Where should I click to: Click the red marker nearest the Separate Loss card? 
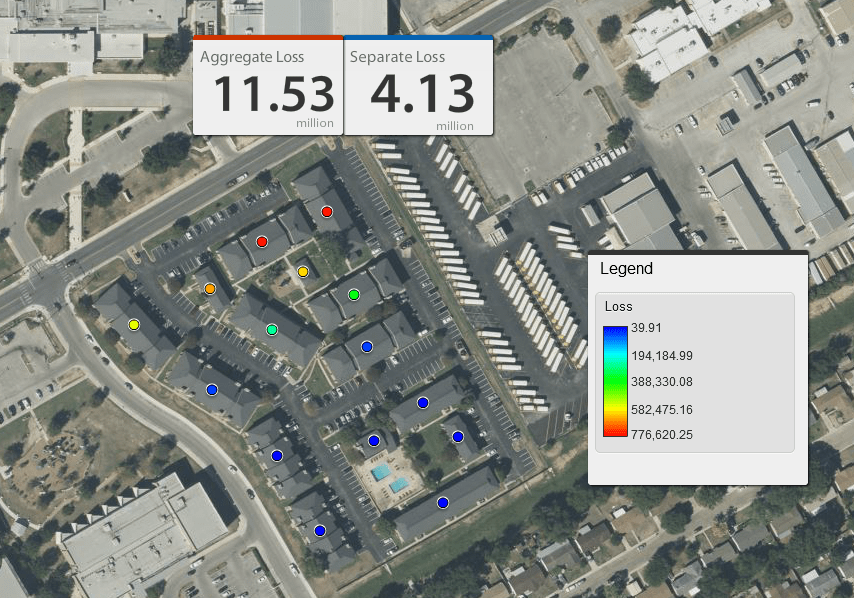point(327,211)
